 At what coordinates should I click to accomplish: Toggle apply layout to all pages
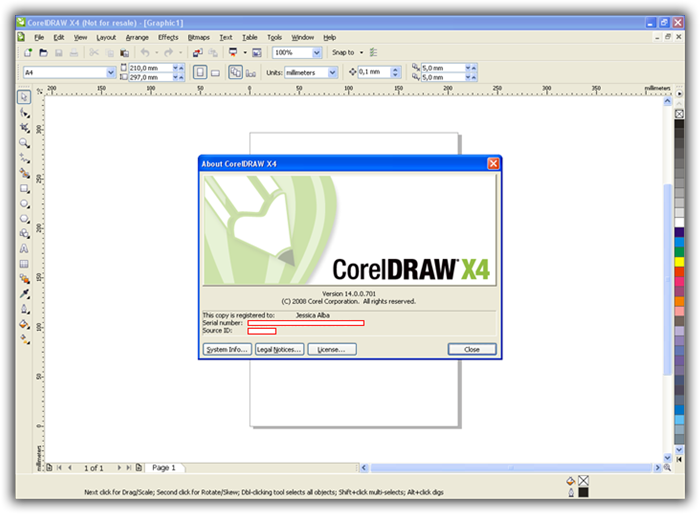pyautogui.click(x=235, y=72)
